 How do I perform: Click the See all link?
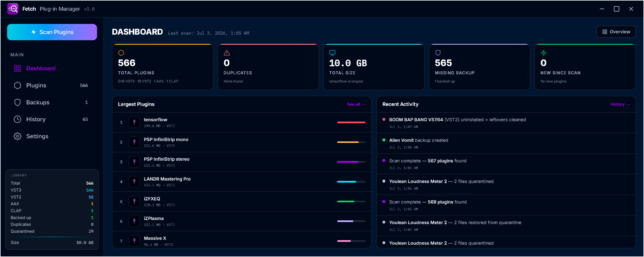pos(356,104)
